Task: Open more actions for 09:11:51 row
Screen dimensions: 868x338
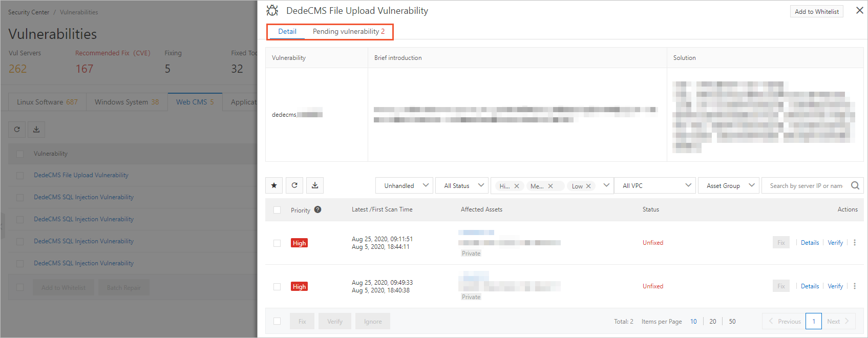Action: [x=855, y=243]
